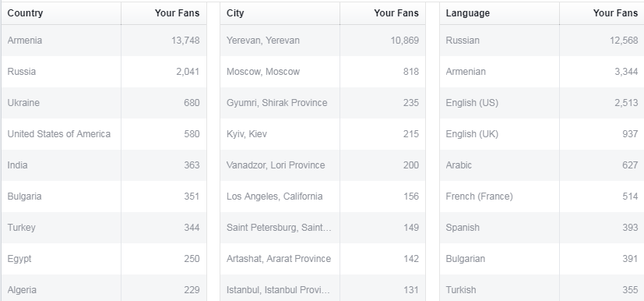Click the United States of America row
The width and height of the screenshot is (644, 301).
[104, 134]
